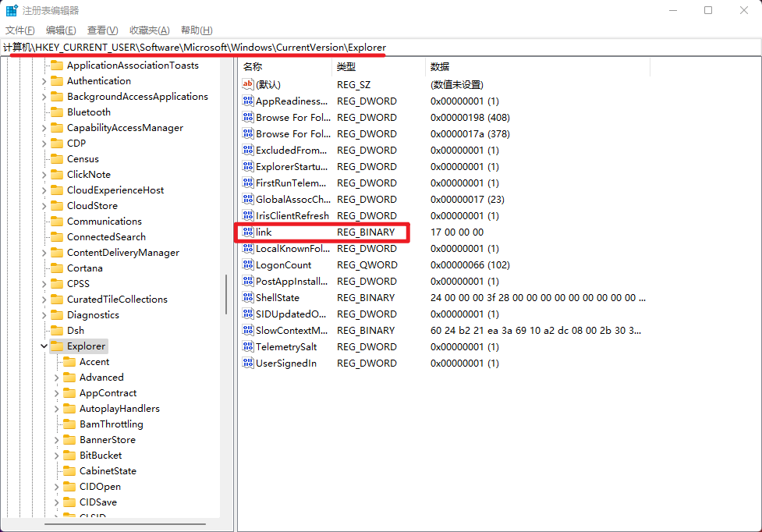Open the 文件(F) menu

pos(20,30)
